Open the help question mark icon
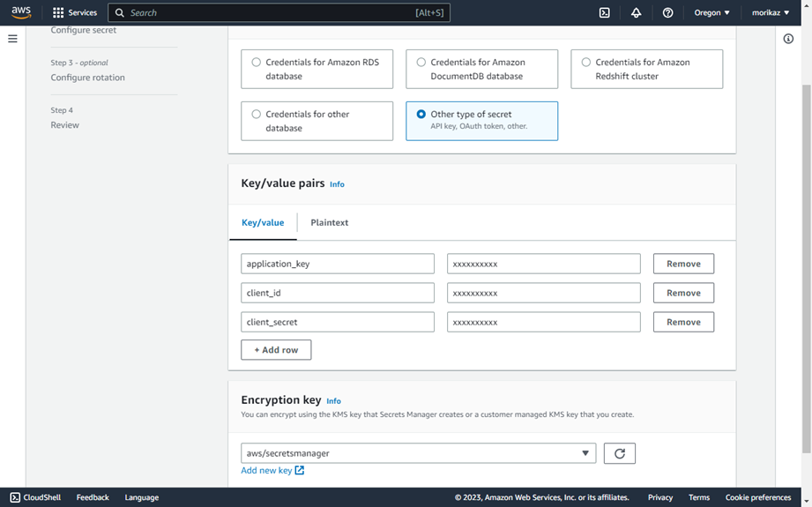The height and width of the screenshot is (507, 812). click(668, 12)
